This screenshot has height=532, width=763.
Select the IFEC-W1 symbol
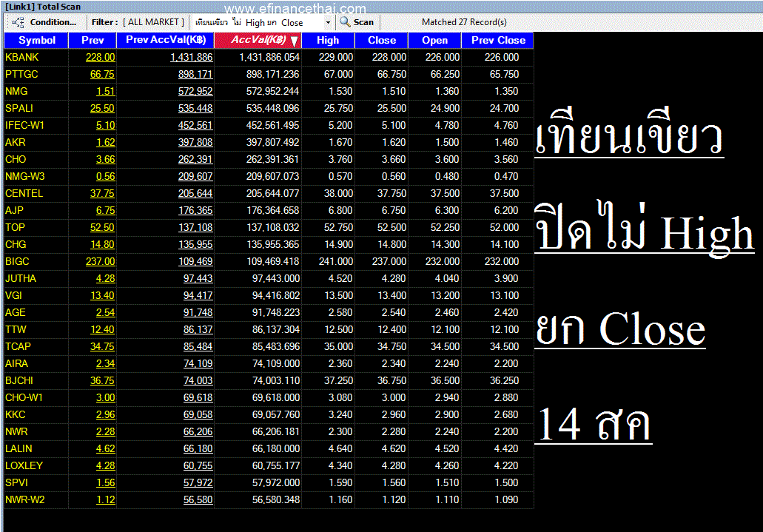[25, 126]
